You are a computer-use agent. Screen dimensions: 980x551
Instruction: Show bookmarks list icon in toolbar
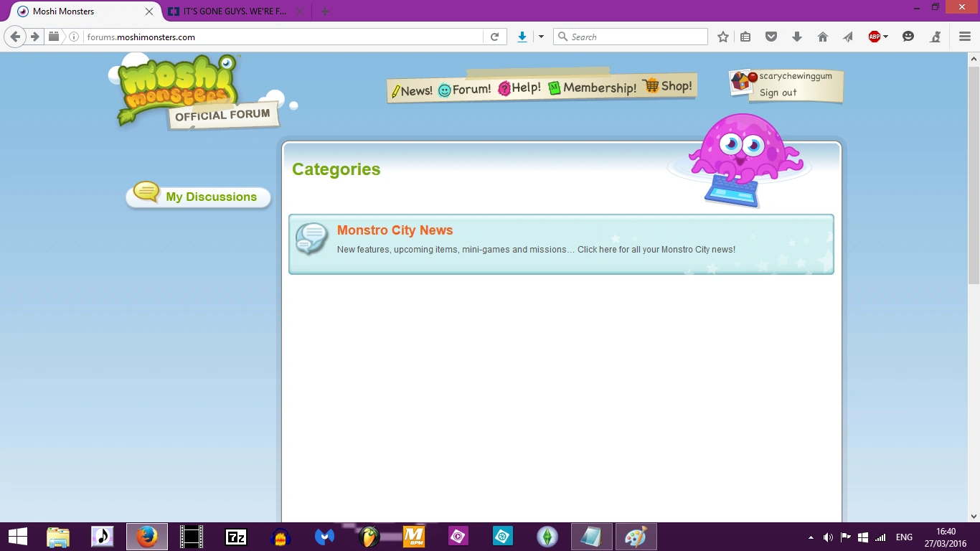745,37
